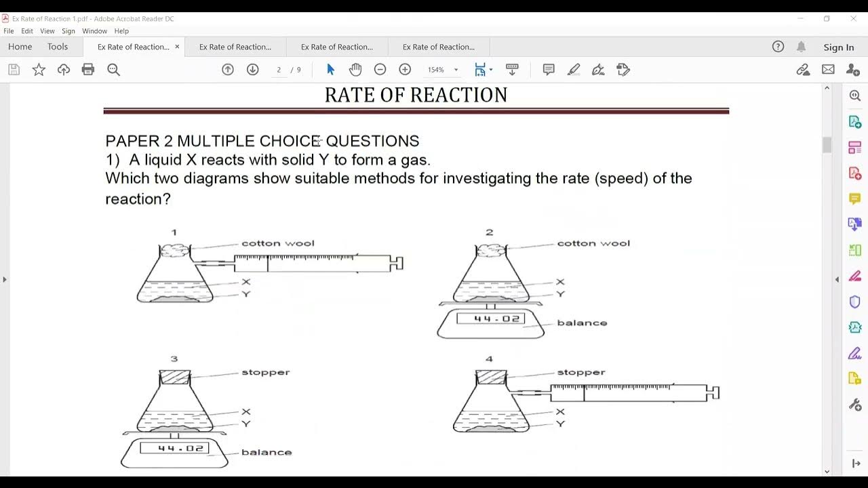Zoom out using the minus icon
Screen dimensions: 868x488
coord(380,69)
